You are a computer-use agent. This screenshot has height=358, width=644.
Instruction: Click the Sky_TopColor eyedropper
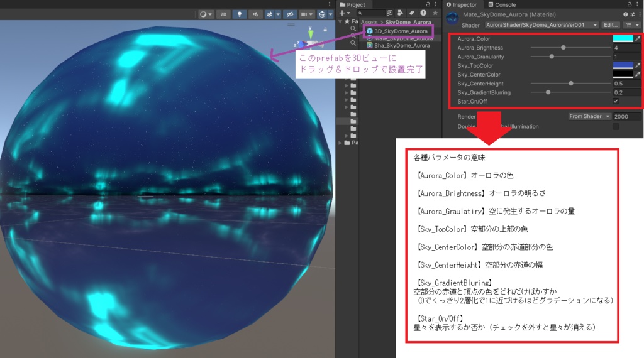(638, 65)
